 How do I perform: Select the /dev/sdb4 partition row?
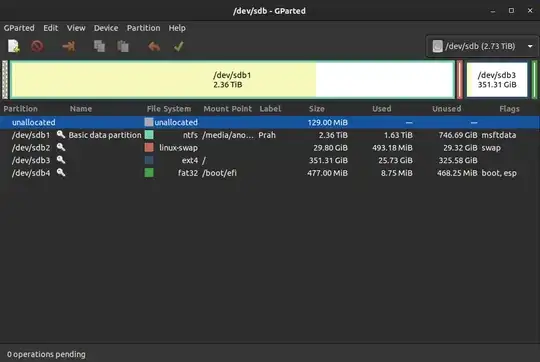coord(270,173)
